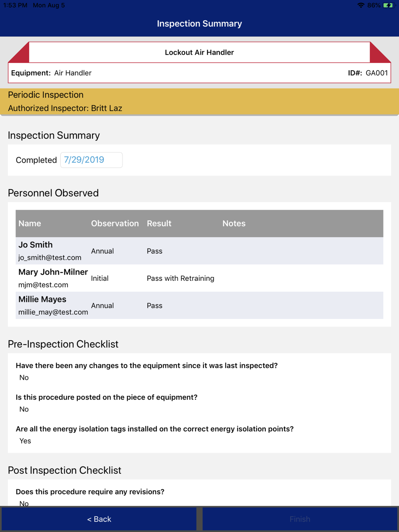Tap mjm@test.com email address
399x532 pixels.
tap(43, 285)
